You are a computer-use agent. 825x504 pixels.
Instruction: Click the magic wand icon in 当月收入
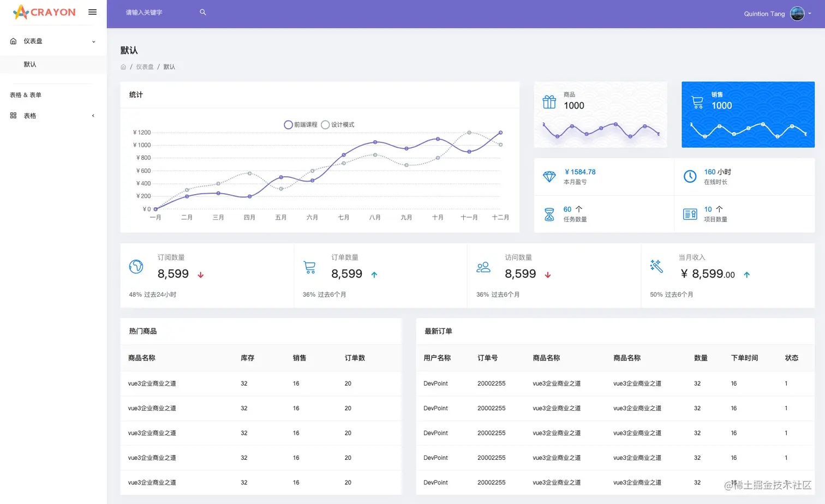click(x=656, y=266)
